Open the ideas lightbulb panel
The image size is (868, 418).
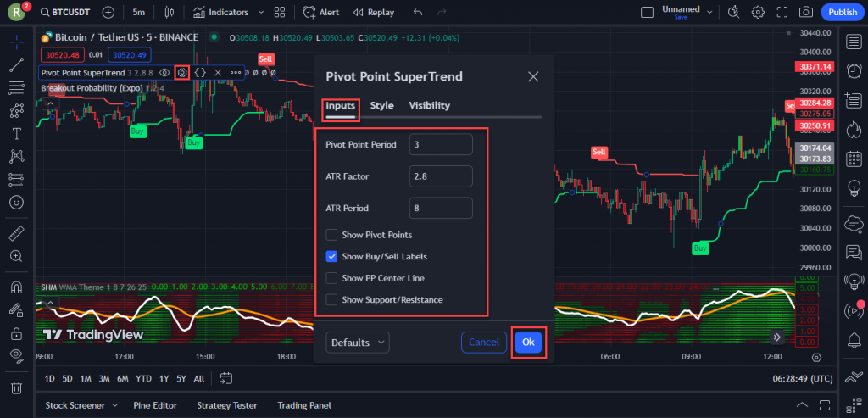coord(854,189)
